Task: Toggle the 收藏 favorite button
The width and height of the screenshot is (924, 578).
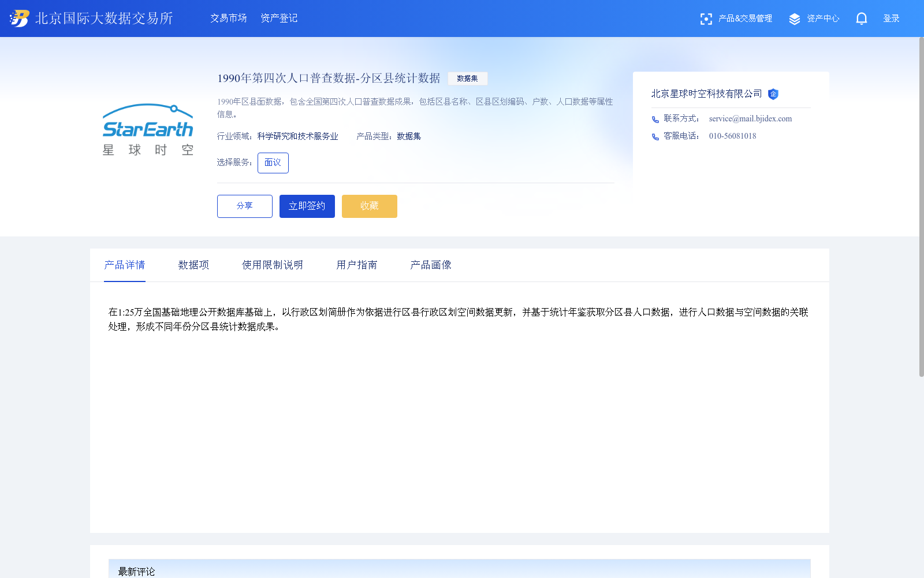Action: (369, 206)
